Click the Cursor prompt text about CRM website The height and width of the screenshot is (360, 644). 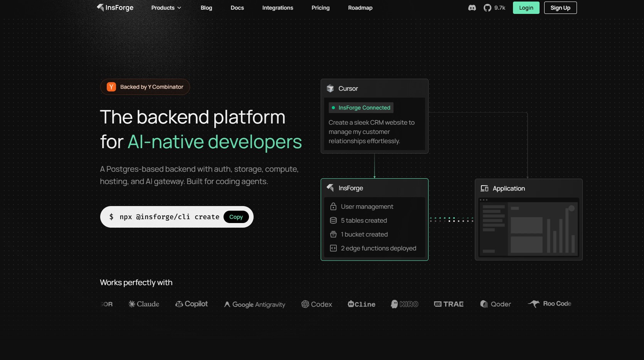click(x=372, y=132)
